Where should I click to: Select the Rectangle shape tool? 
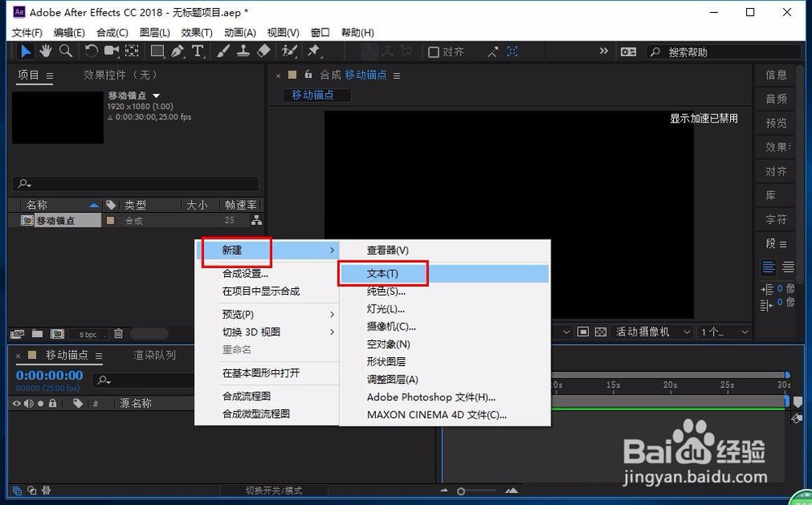click(158, 51)
